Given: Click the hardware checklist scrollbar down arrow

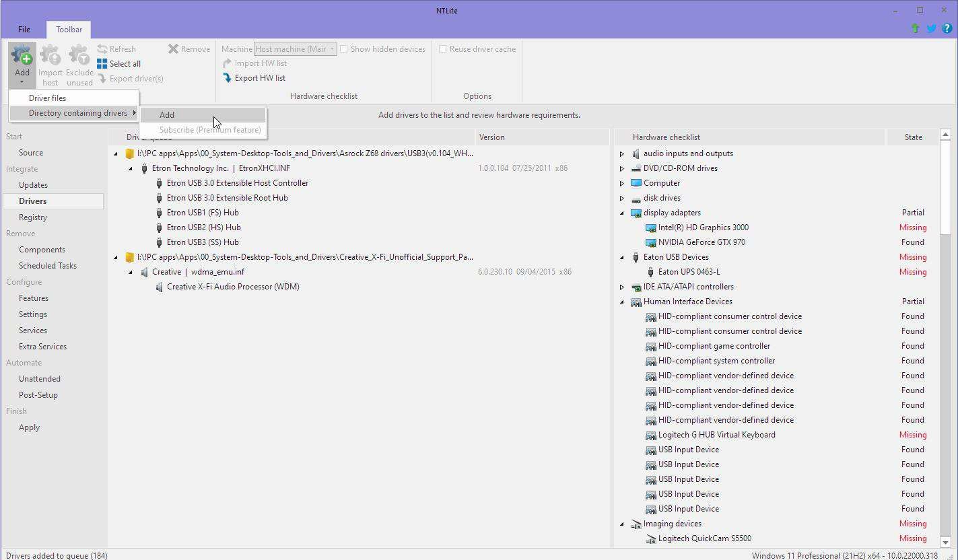Looking at the screenshot, I should coord(945,542).
